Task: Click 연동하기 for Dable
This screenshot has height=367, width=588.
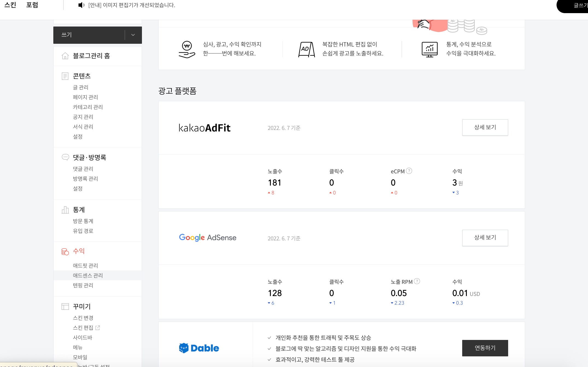Action: pyautogui.click(x=485, y=348)
